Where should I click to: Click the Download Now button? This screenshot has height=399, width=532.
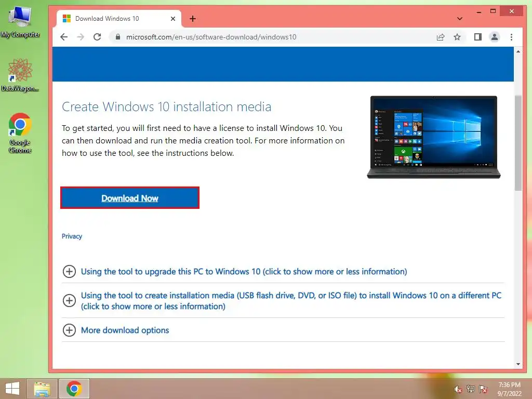tap(129, 198)
